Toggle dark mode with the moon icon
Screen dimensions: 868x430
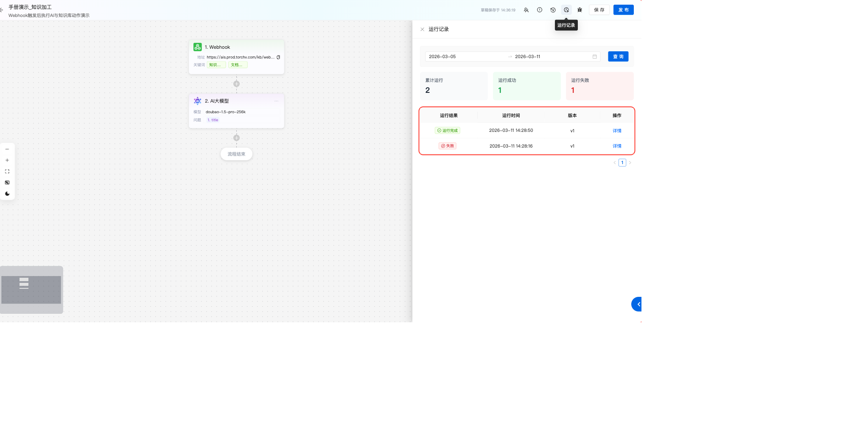click(x=7, y=194)
